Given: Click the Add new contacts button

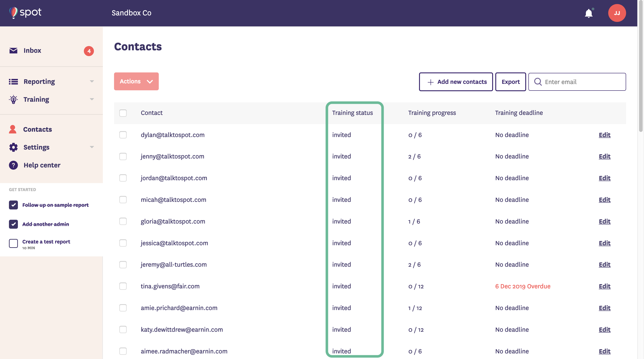Looking at the screenshot, I should (x=456, y=82).
